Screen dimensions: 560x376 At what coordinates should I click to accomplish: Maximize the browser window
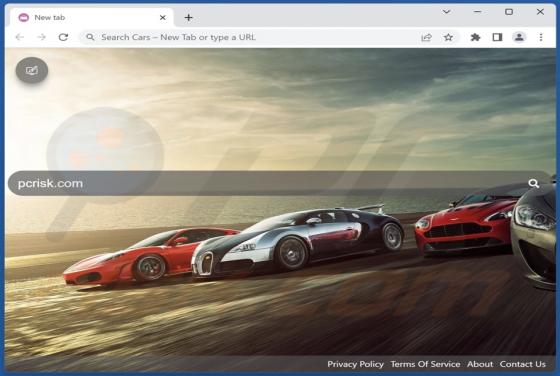click(x=509, y=12)
